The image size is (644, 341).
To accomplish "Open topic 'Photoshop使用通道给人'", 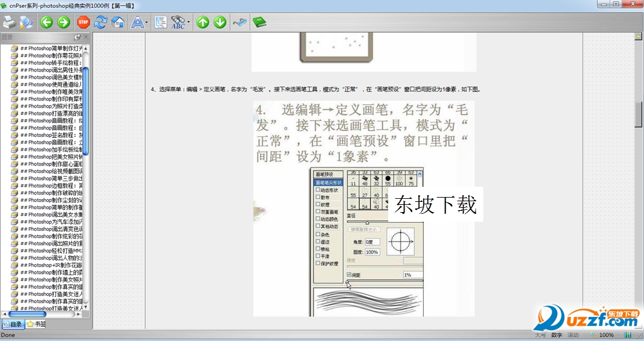I will pyautogui.click(x=51, y=84).
